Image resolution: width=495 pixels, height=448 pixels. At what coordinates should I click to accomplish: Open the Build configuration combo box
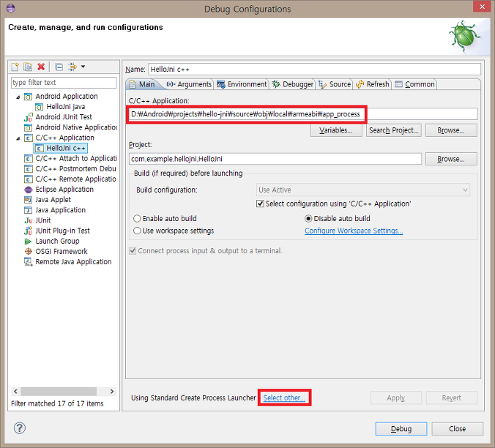[363, 190]
